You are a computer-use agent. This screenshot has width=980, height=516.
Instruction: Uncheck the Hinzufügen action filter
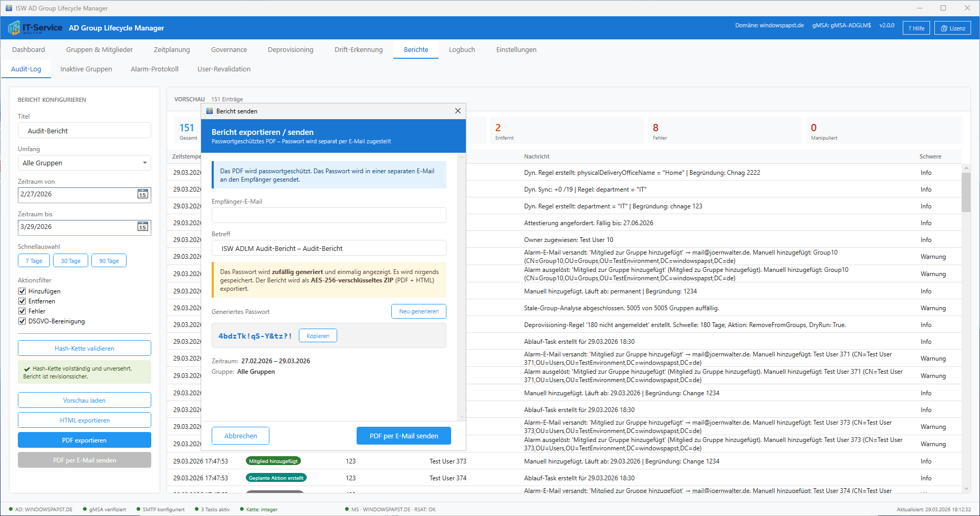tap(22, 291)
